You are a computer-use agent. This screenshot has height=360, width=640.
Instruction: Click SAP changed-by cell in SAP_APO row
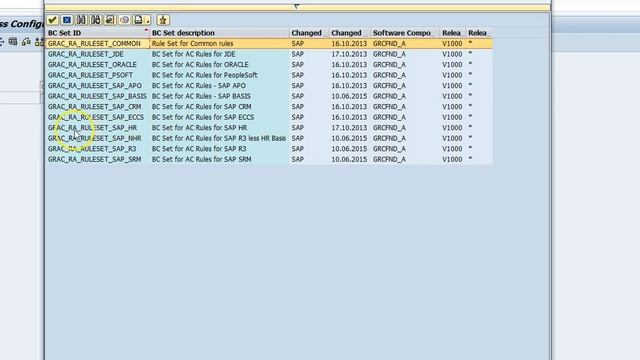click(298, 86)
